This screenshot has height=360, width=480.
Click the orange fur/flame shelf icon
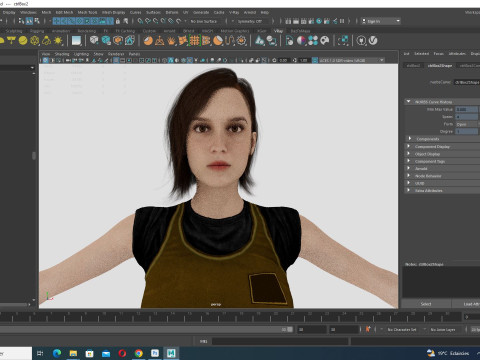(171, 41)
